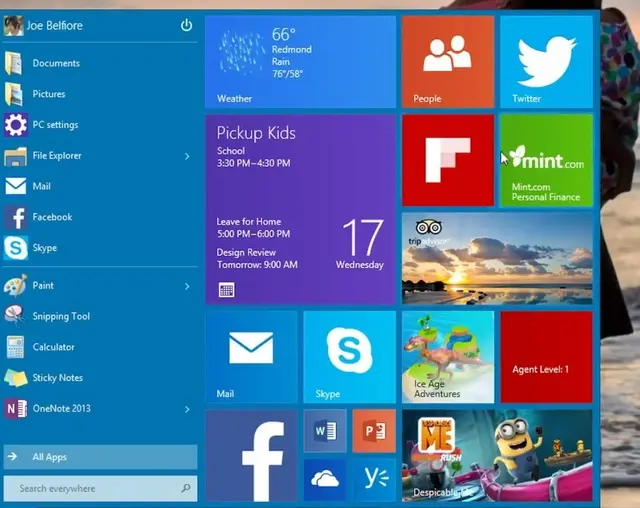The width and height of the screenshot is (640, 508).
Task: Open the Mail tile
Action: [x=251, y=357]
